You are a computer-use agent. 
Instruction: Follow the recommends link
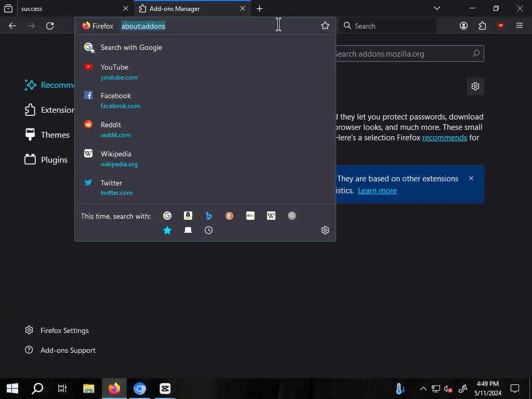445,138
